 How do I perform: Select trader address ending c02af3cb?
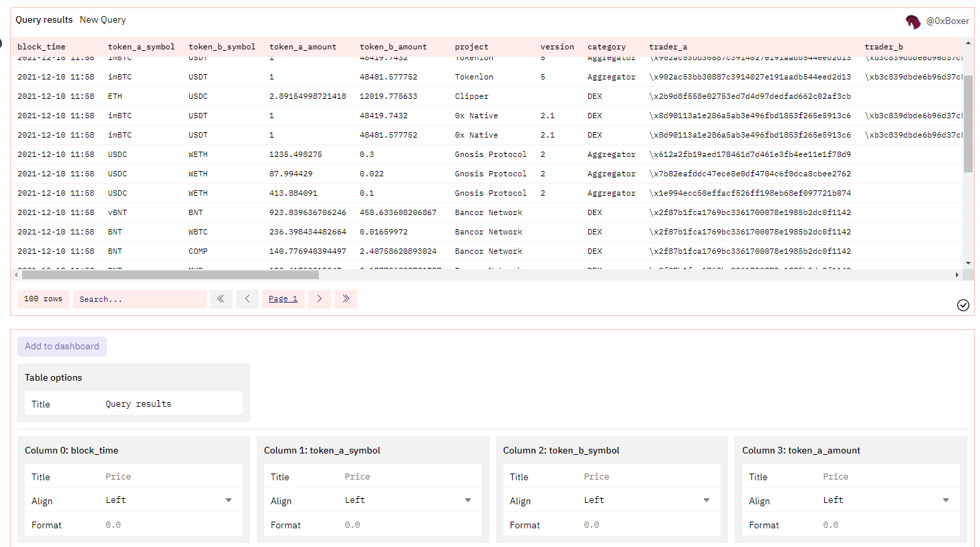[x=750, y=96]
